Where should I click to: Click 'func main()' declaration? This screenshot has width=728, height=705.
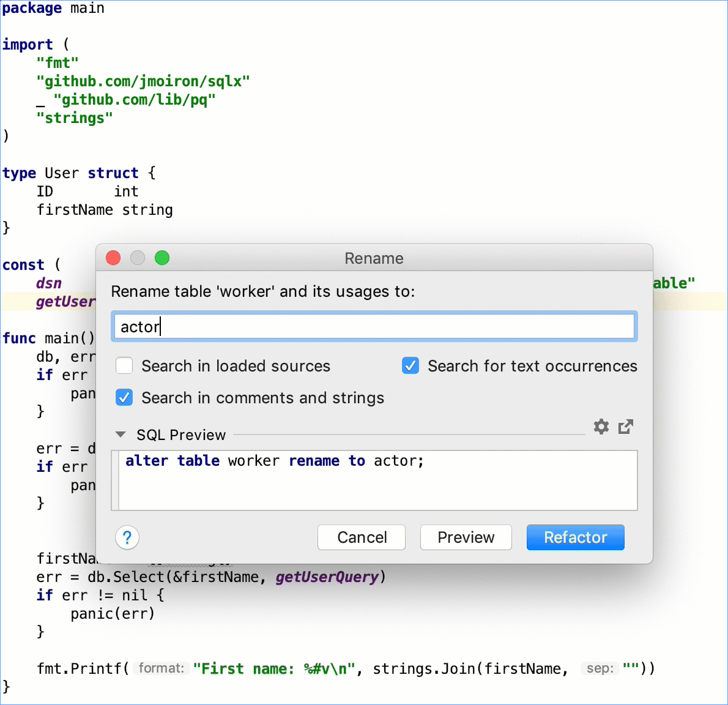[x=49, y=338]
